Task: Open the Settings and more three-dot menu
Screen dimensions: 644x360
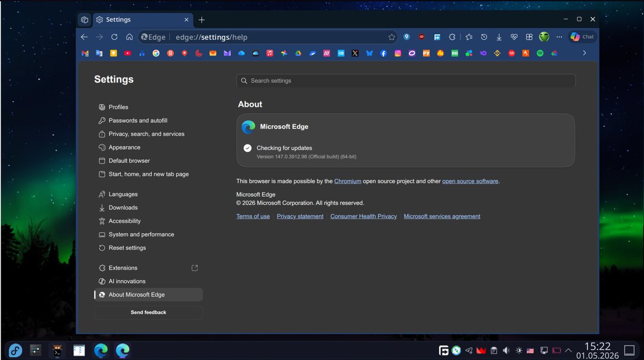Action: point(559,37)
